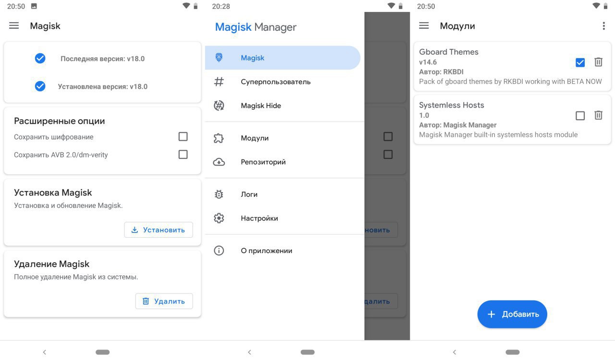
Task: Open Magisk Hide in navigation drawer
Action: coord(284,106)
